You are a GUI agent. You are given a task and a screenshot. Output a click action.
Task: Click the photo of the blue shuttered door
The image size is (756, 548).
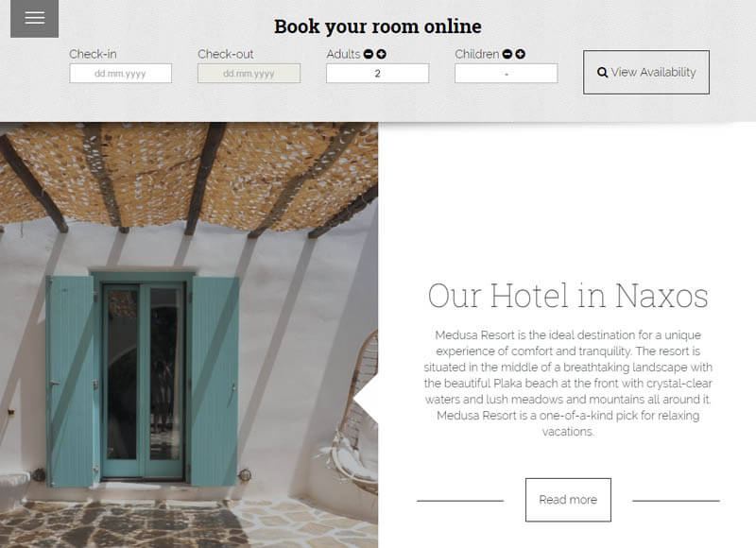(189, 335)
